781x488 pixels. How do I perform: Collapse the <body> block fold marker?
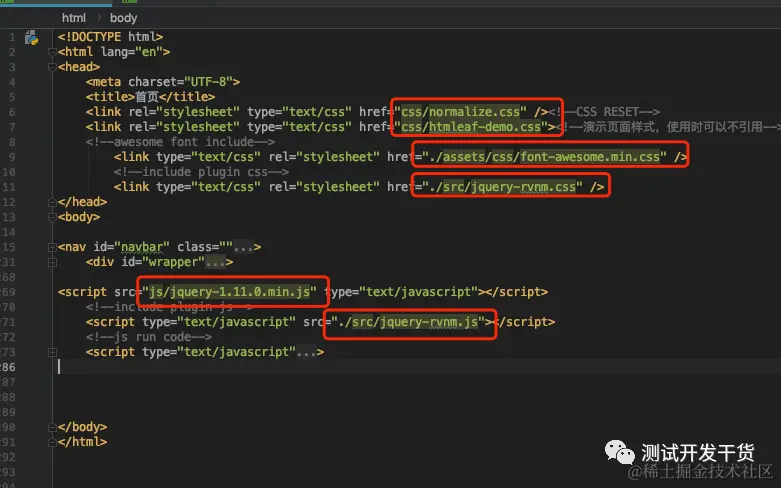pos(52,217)
